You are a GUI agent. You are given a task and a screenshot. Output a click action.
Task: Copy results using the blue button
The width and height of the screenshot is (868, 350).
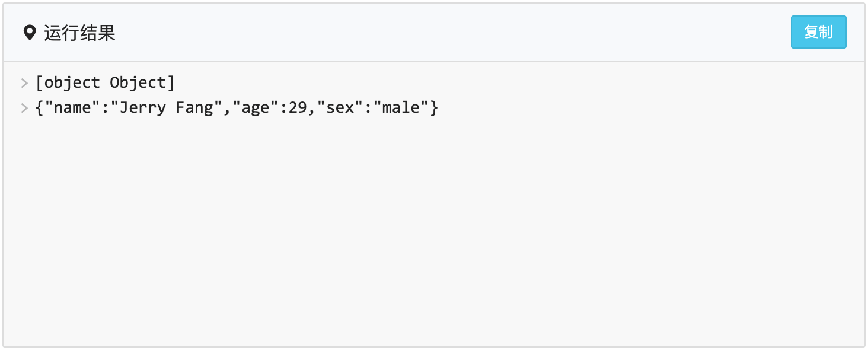819,32
